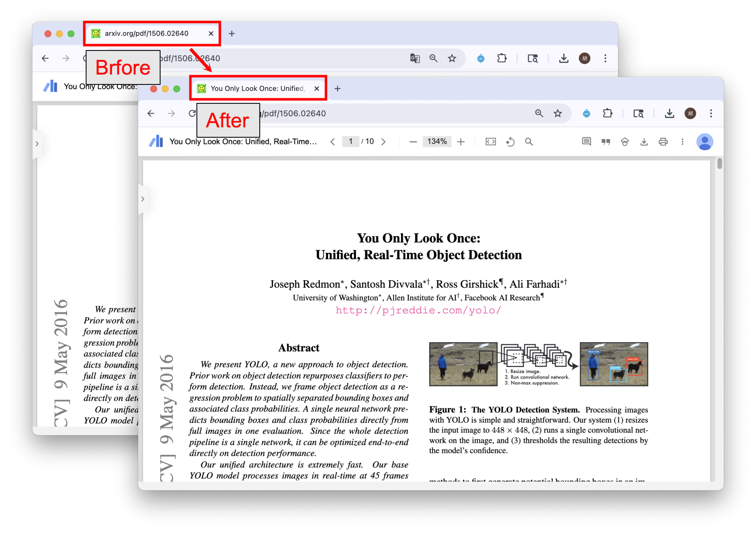Image resolution: width=756 pixels, height=533 pixels.
Task: Bookmark the page with the star in the back window
Action: 452,59
